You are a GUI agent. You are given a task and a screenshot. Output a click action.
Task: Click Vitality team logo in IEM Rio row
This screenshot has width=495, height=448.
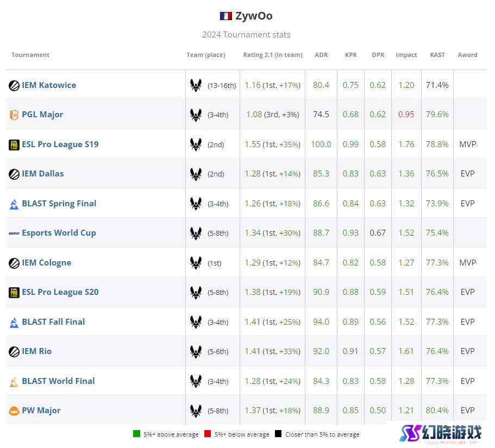tap(196, 351)
